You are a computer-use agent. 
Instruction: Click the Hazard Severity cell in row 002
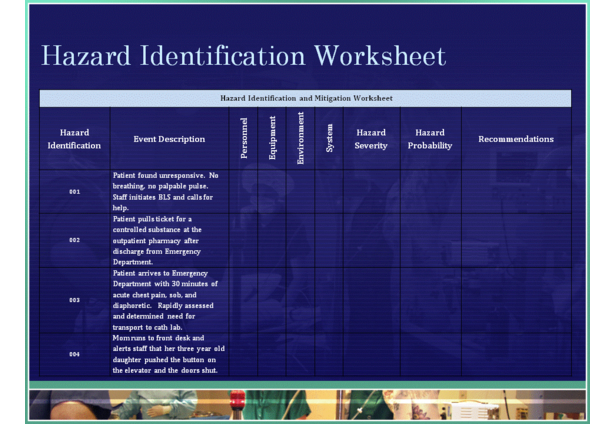click(x=371, y=240)
